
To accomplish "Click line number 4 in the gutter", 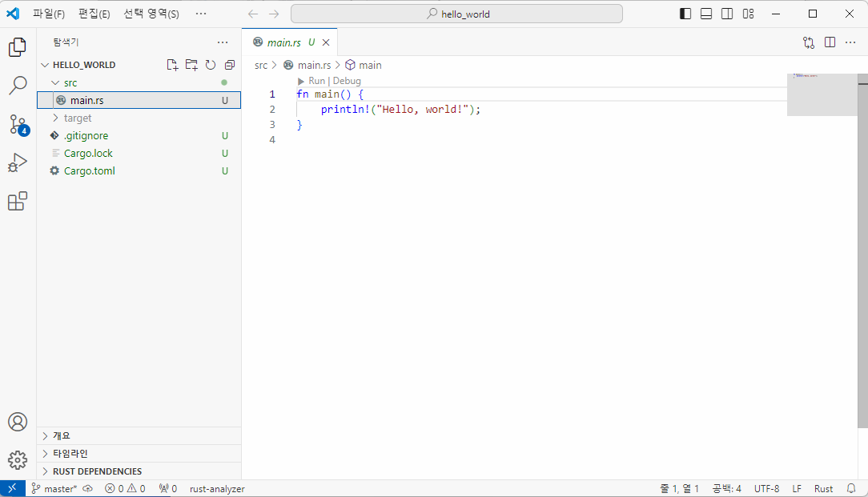I will point(271,140).
